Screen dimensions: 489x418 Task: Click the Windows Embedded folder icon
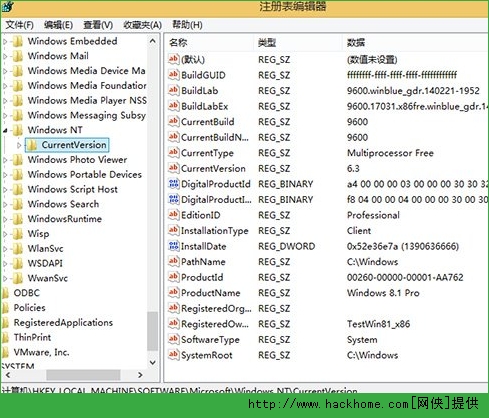pyautogui.click(x=18, y=41)
